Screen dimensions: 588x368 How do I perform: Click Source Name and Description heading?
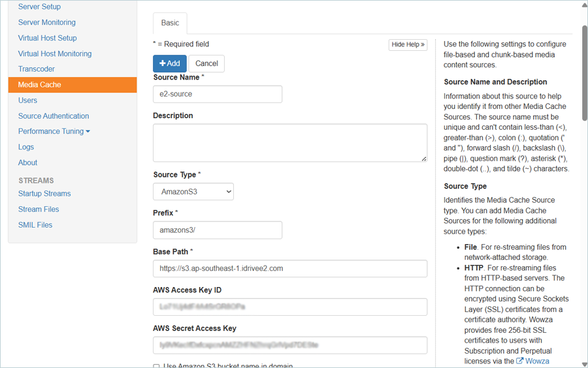[495, 82]
